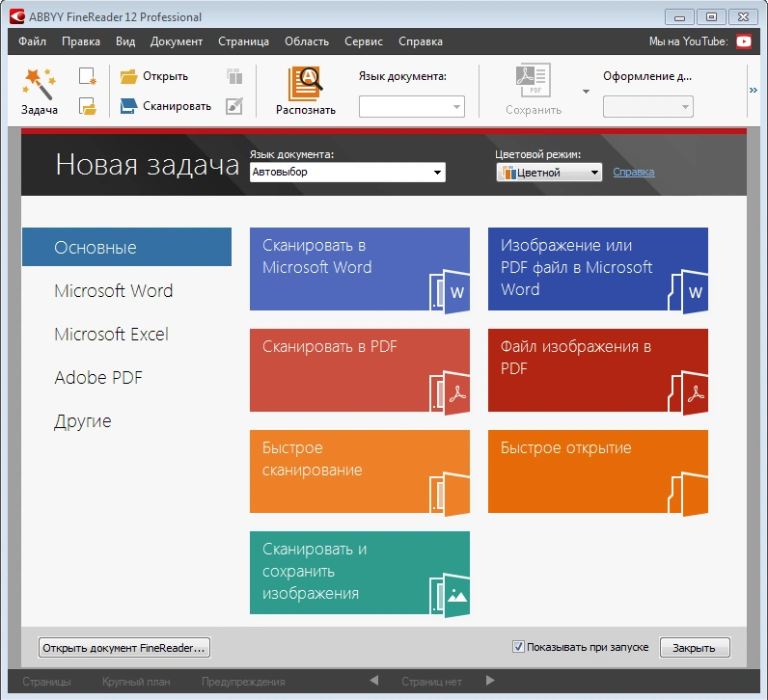Click the Сохранить PDF save icon
Image resolution: width=768 pixels, height=700 pixels.
(534, 80)
